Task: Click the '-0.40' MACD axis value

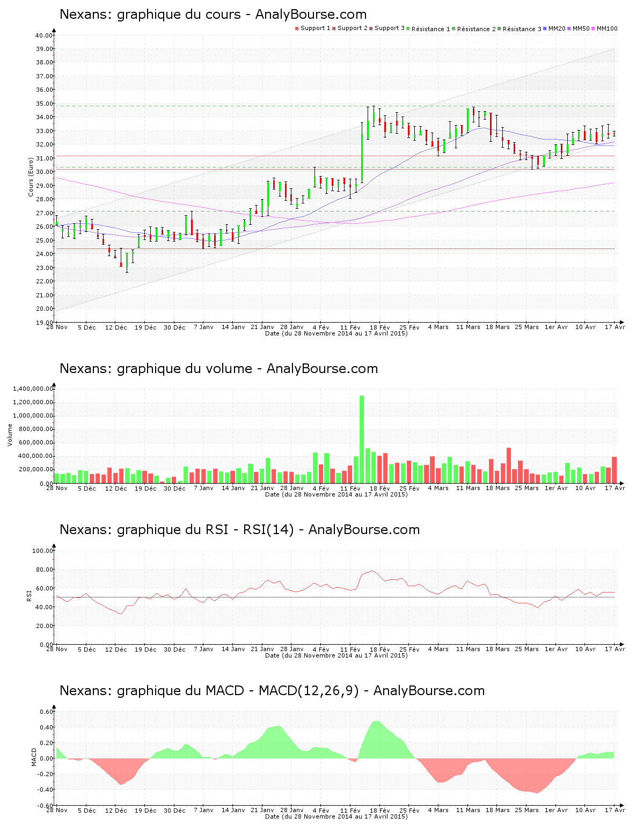Action: (45, 790)
